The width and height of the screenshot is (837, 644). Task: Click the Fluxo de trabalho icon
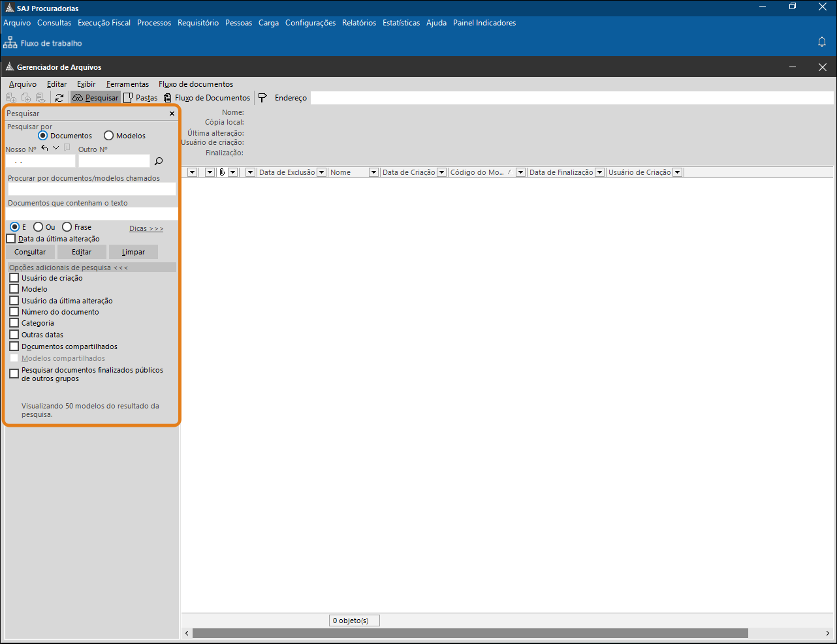coord(10,43)
